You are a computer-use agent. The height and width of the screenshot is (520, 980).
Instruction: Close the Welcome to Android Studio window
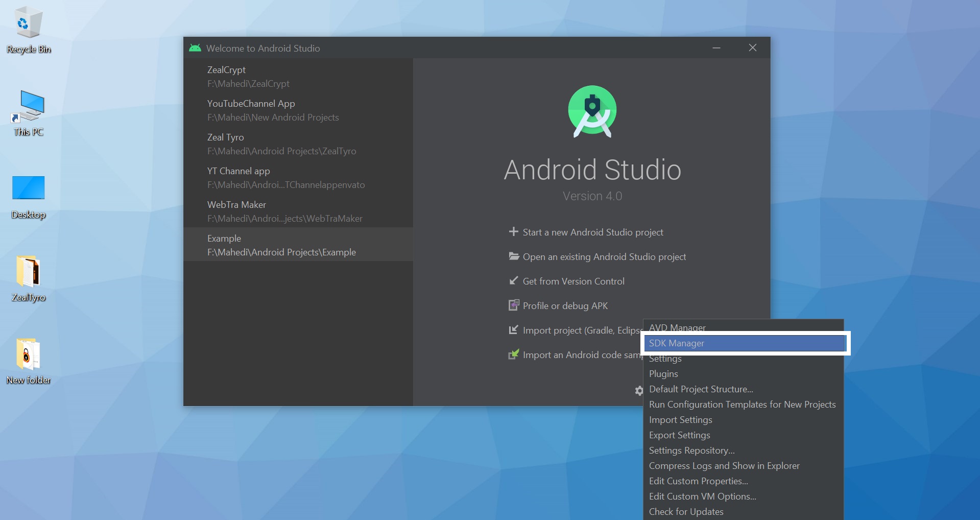coord(753,48)
